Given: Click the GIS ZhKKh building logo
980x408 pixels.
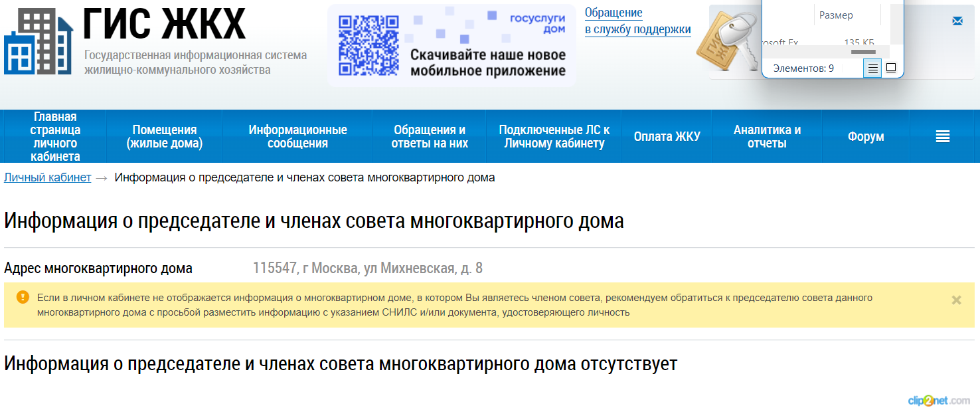Looking at the screenshot, I should (x=39, y=41).
